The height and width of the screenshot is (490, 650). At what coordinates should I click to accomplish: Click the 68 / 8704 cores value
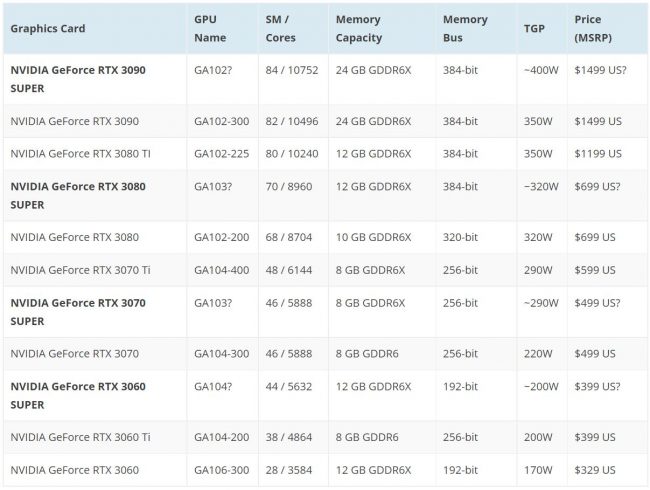click(289, 238)
